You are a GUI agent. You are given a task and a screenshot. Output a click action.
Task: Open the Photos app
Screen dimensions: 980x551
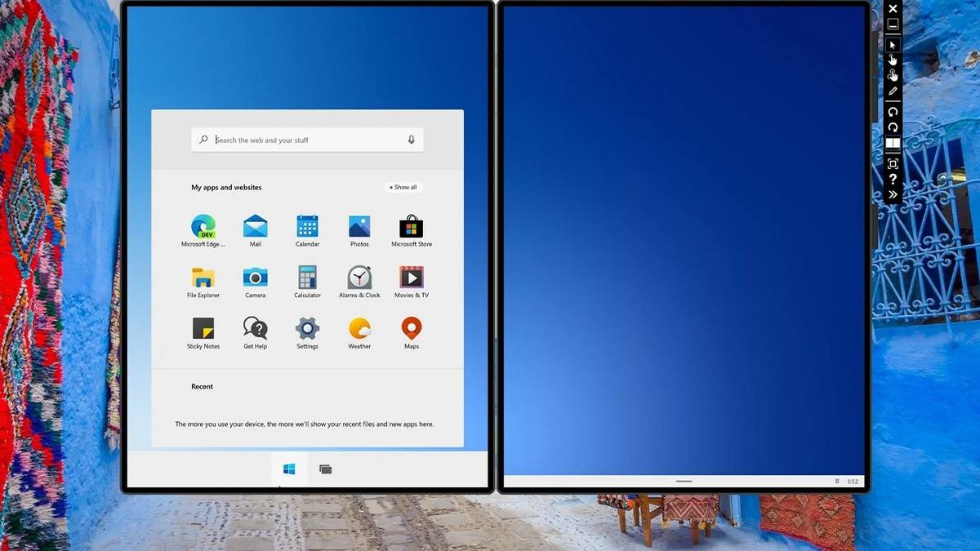pos(359,227)
